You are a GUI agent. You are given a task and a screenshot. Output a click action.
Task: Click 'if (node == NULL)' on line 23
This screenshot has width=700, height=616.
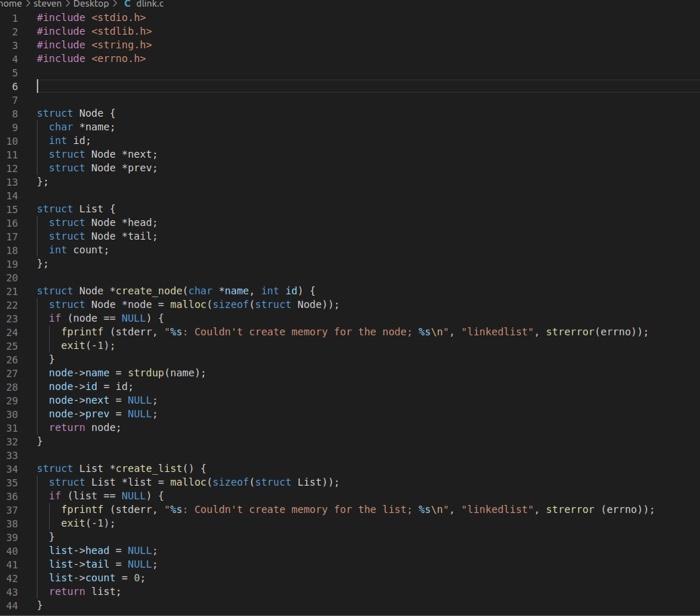click(100, 318)
